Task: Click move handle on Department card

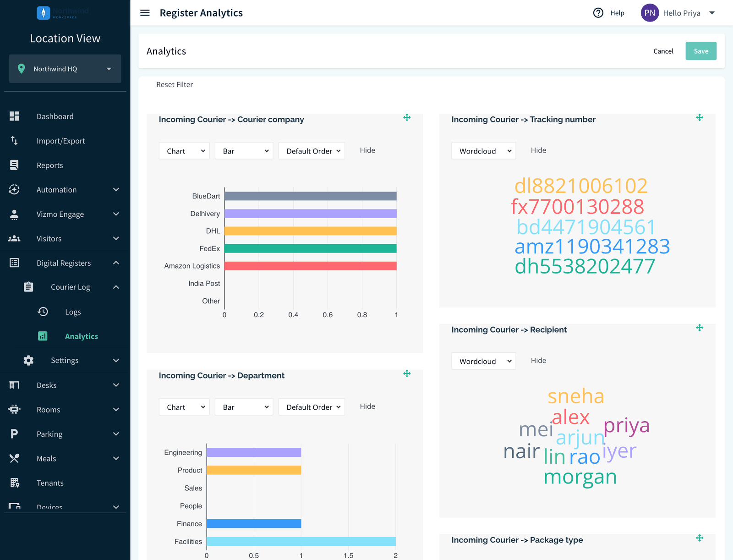Action: 407,374
